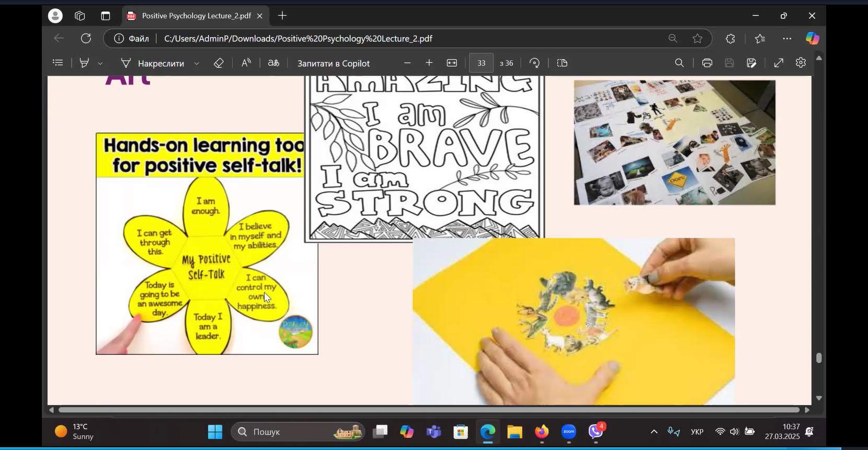
Task: Show hidden system tray icons
Action: (654, 432)
